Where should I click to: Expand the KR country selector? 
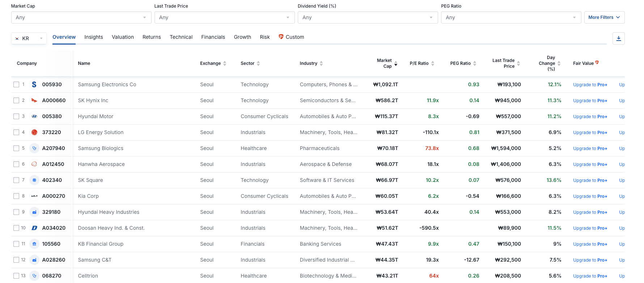coord(29,38)
